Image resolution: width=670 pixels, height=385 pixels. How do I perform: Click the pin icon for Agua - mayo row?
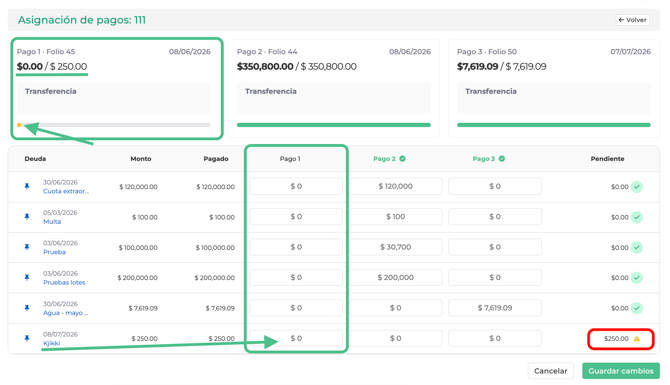27,308
